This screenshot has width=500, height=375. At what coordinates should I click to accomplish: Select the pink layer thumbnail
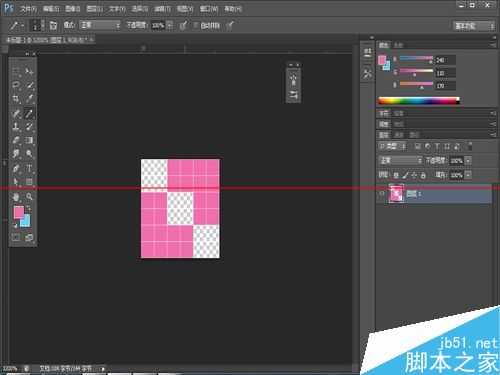click(396, 194)
